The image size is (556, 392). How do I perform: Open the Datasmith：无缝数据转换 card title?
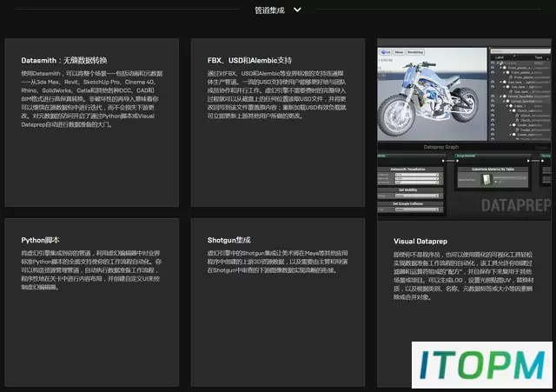point(64,60)
